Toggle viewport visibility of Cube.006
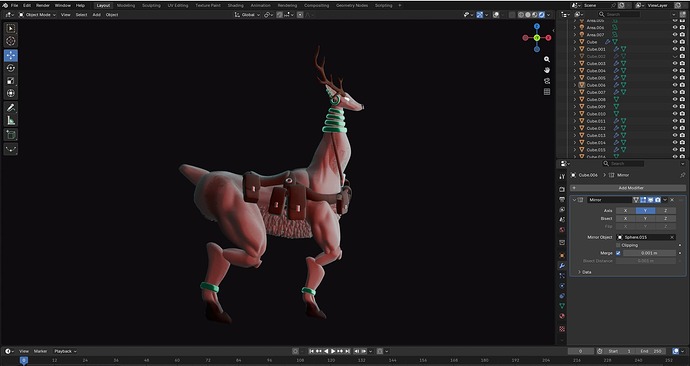The image size is (690, 366). point(675,85)
